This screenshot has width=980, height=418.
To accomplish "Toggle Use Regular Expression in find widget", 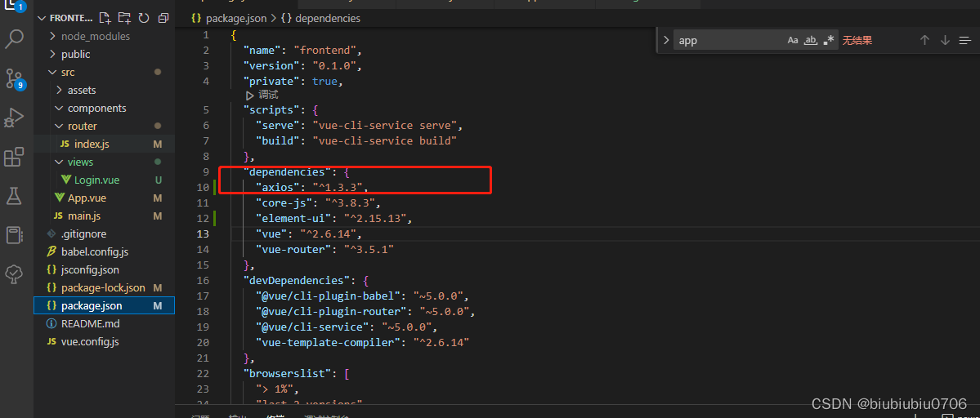I will pos(829,40).
